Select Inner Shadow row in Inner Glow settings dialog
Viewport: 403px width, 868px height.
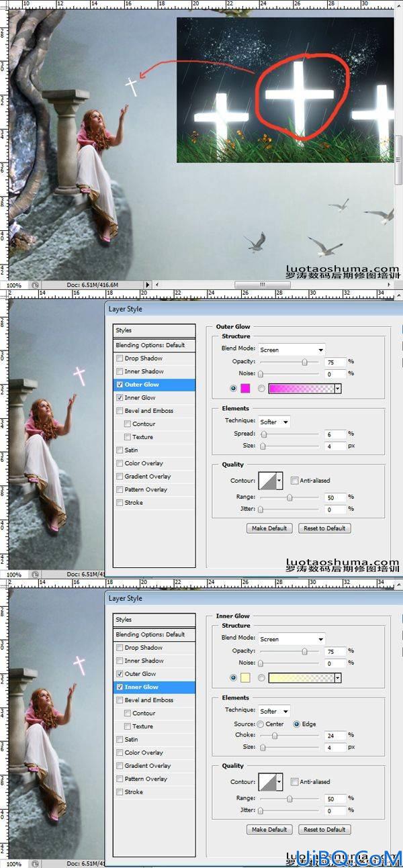(154, 661)
